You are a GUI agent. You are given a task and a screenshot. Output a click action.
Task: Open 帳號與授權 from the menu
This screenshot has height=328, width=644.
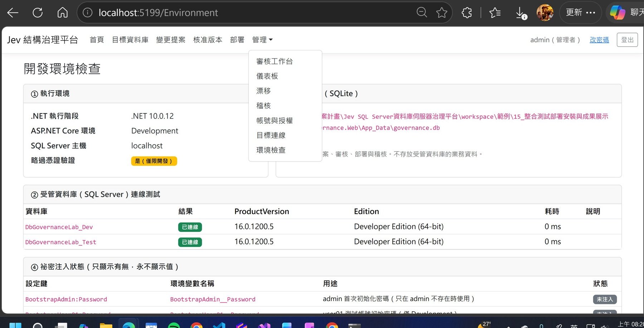(x=285, y=120)
